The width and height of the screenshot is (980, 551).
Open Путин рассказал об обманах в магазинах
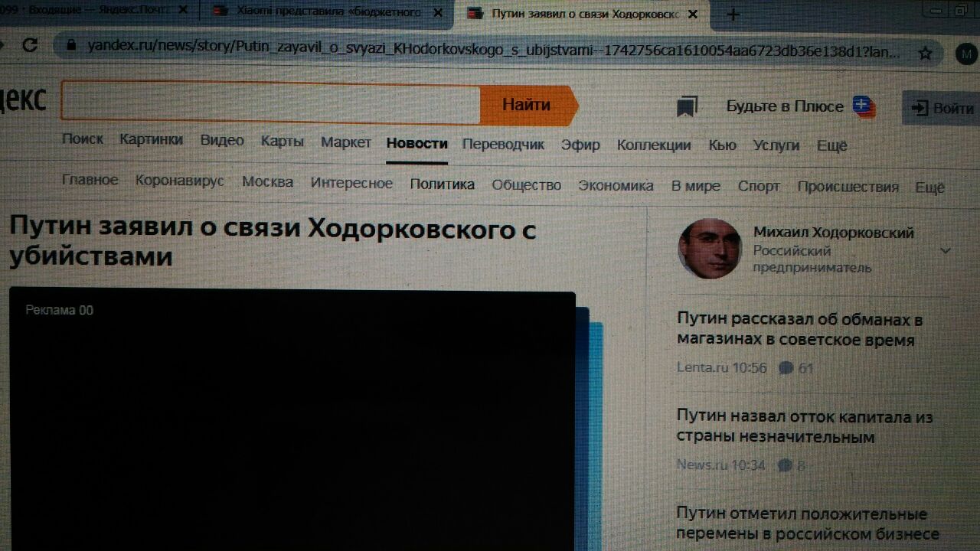point(799,330)
